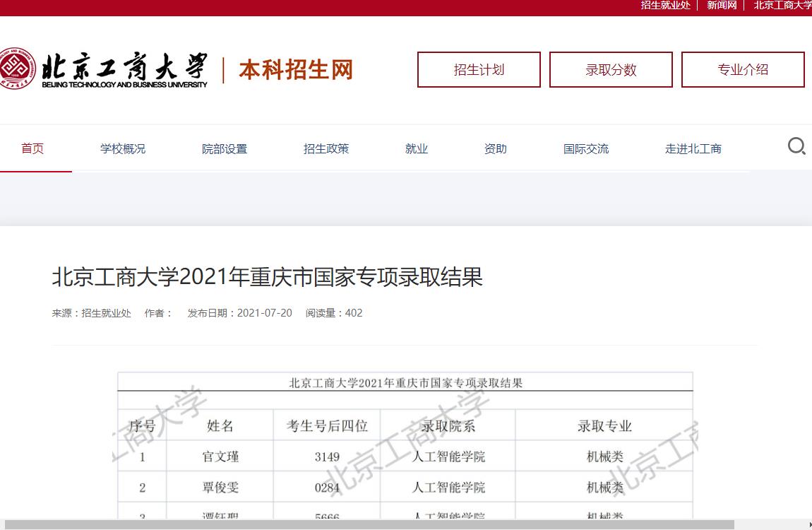Open 招生政策 menu item
Viewport: 812px width, 530px height.
pyautogui.click(x=326, y=148)
